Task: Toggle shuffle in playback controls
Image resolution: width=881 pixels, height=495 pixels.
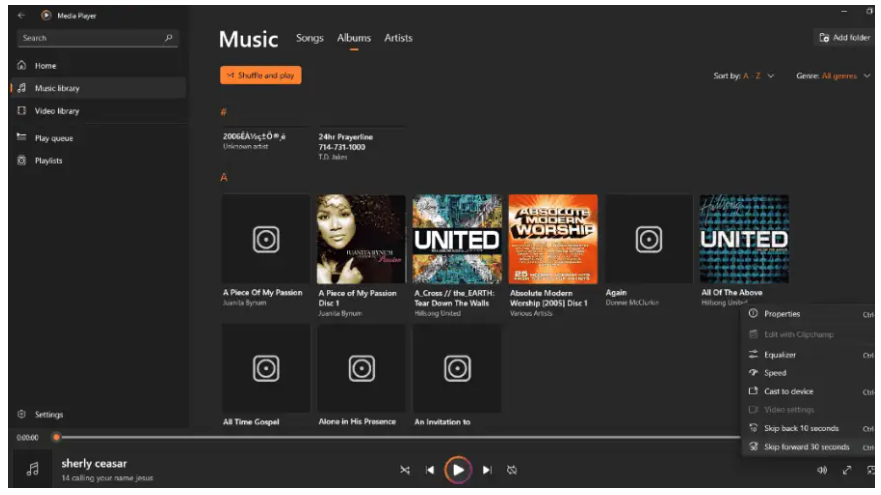Action: [405, 470]
